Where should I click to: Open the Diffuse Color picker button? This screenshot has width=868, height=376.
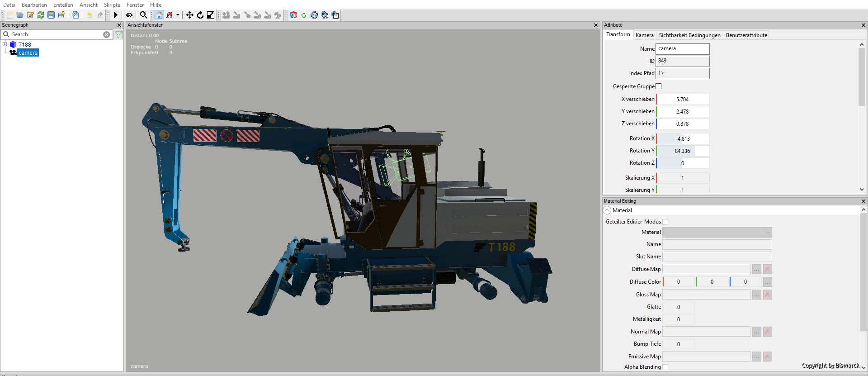point(767,282)
